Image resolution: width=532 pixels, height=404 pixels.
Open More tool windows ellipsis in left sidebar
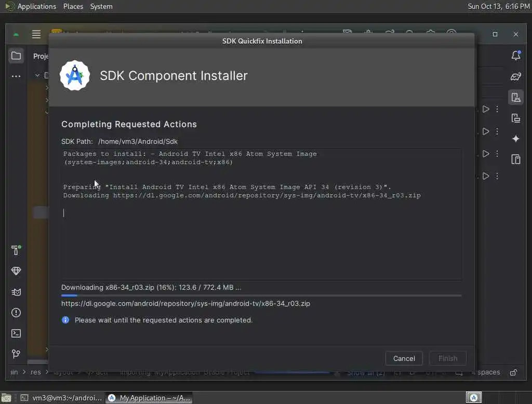[x=16, y=76]
